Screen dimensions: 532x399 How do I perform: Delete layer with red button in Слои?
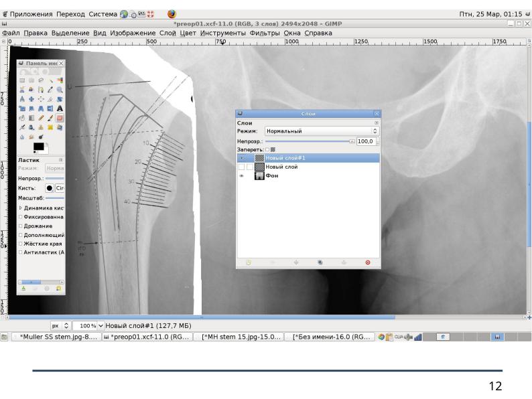tap(367, 262)
